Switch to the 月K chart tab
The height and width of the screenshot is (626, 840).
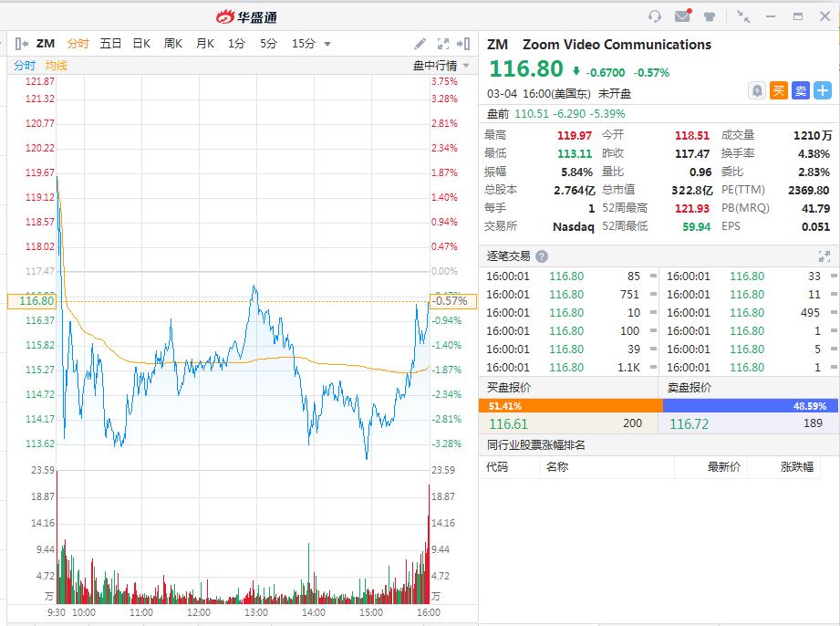pyautogui.click(x=205, y=44)
